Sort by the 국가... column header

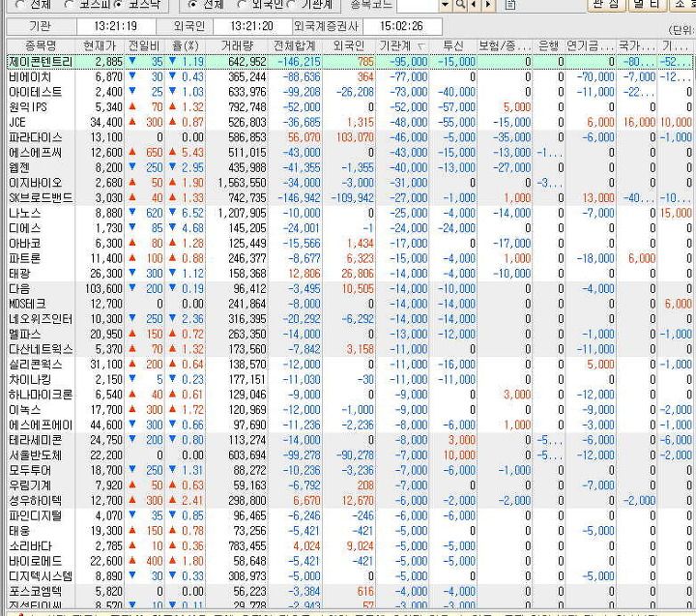pos(636,45)
